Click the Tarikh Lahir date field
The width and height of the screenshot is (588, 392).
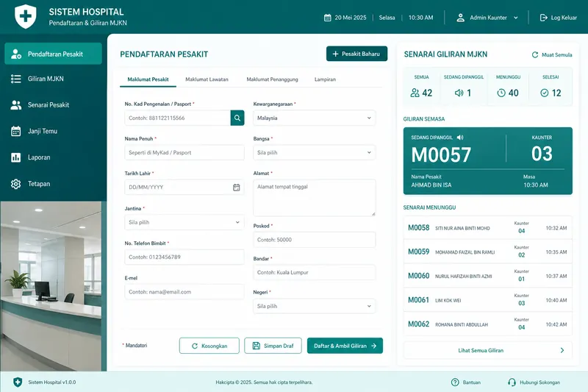[x=184, y=188]
